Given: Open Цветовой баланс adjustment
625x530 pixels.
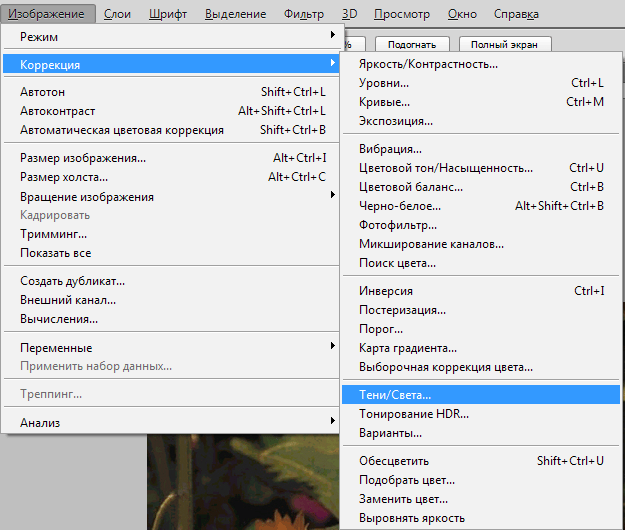Looking at the screenshot, I should pyautogui.click(x=481, y=186).
